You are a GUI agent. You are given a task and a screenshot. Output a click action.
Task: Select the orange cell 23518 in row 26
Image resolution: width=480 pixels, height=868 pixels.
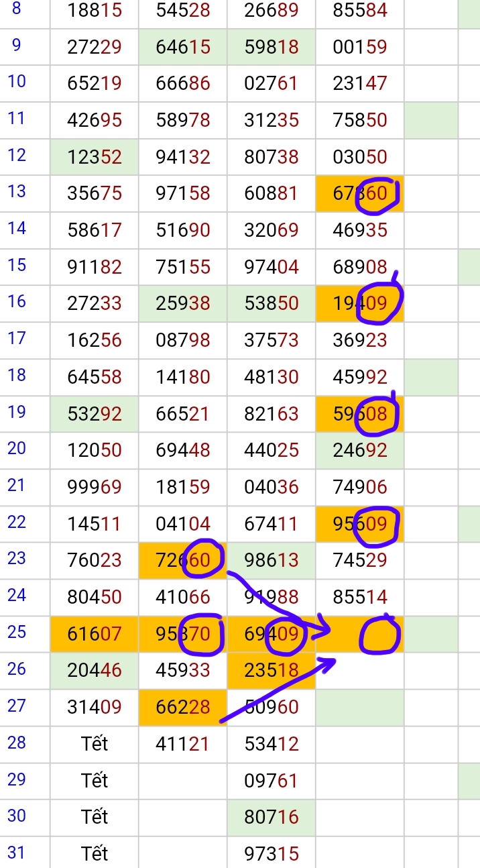[272, 670]
